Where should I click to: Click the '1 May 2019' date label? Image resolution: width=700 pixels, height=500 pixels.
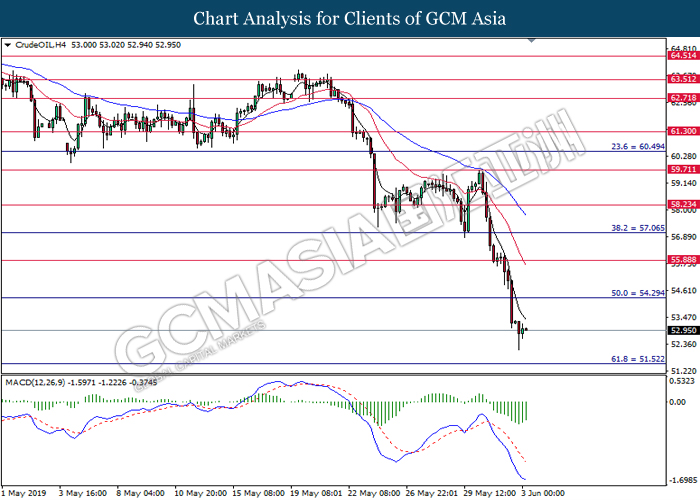[x=24, y=493]
